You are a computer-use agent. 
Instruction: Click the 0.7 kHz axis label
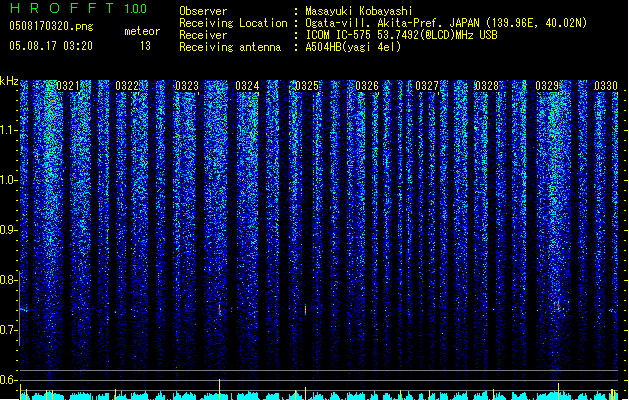click(9, 330)
